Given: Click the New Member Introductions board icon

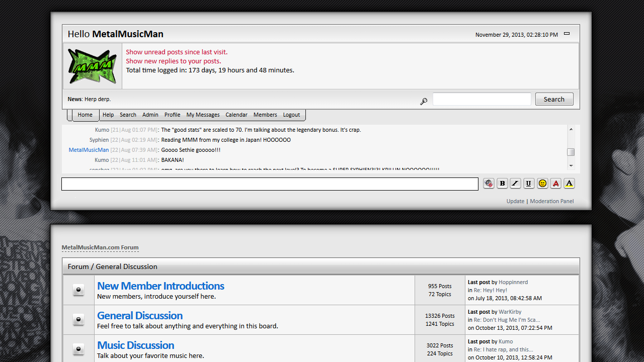Looking at the screenshot, I should click(x=78, y=290).
